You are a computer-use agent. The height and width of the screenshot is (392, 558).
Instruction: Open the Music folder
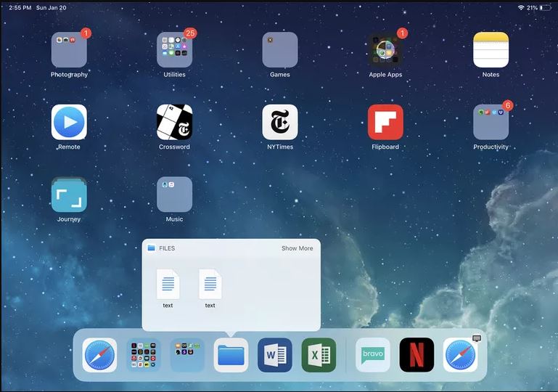[174, 195]
